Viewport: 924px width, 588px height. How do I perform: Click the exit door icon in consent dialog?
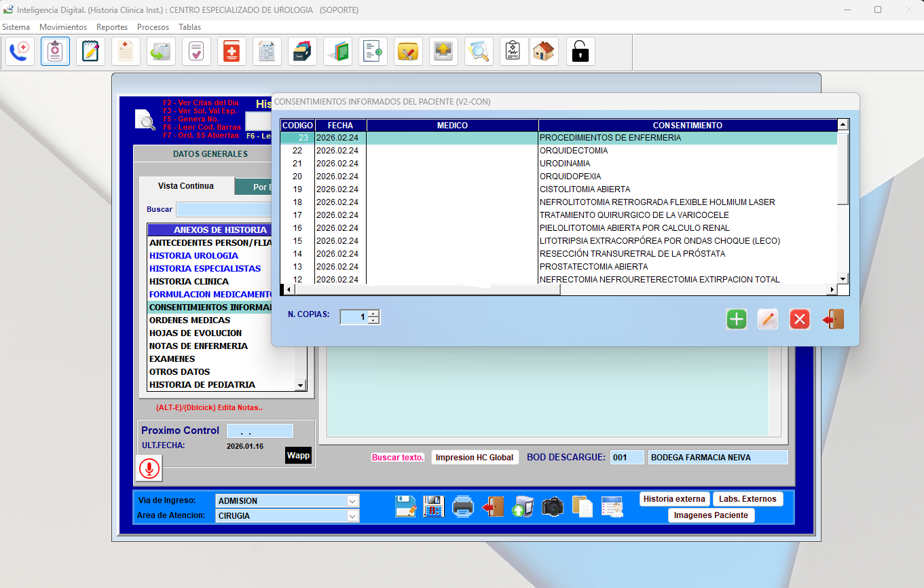833,319
